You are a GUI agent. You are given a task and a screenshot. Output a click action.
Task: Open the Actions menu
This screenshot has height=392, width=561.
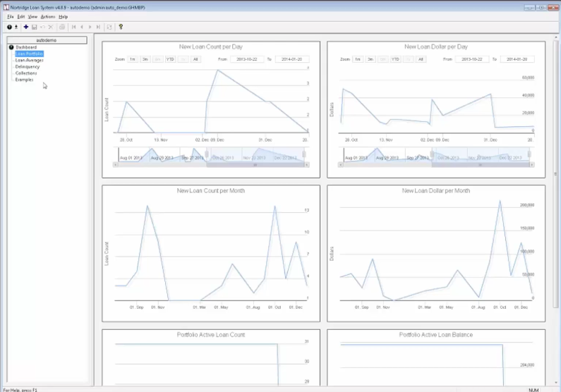click(x=47, y=17)
